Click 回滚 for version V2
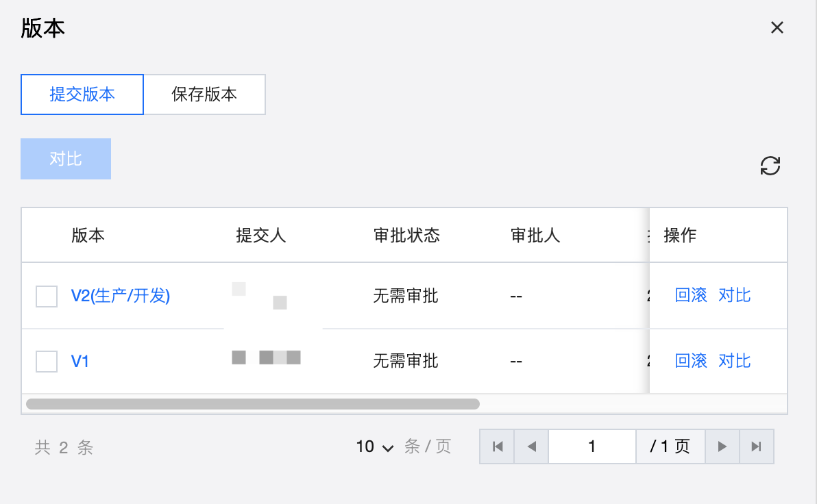The width and height of the screenshot is (817, 504). pos(691,296)
